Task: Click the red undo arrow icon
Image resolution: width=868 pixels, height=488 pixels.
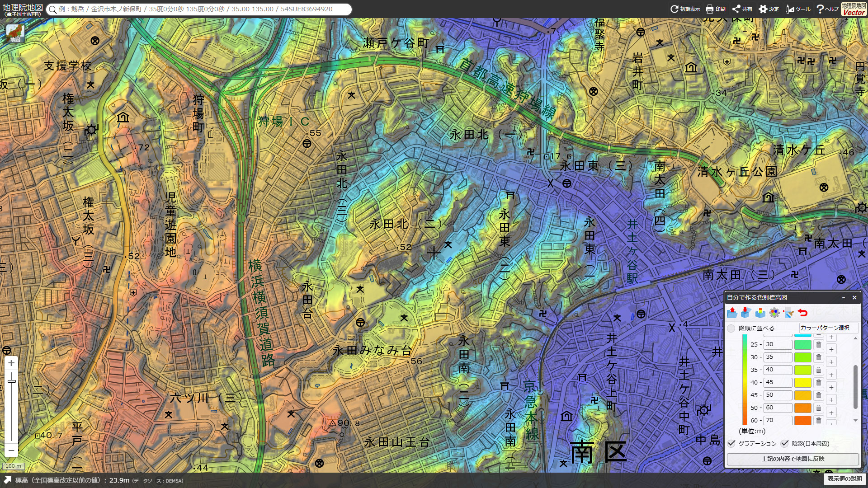Action: click(x=802, y=313)
